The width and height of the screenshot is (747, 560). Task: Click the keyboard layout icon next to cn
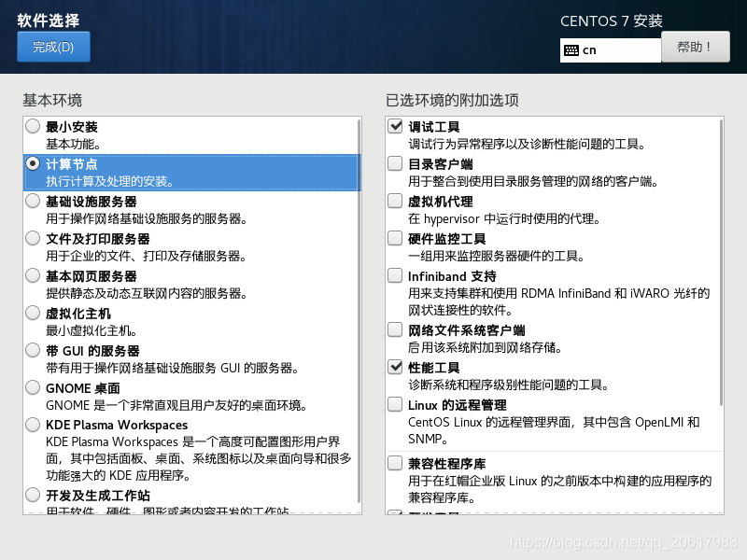point(571,50)
